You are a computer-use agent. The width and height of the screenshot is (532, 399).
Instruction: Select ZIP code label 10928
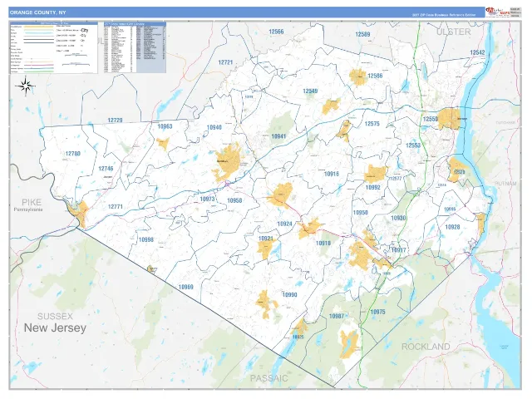point(452,227)
